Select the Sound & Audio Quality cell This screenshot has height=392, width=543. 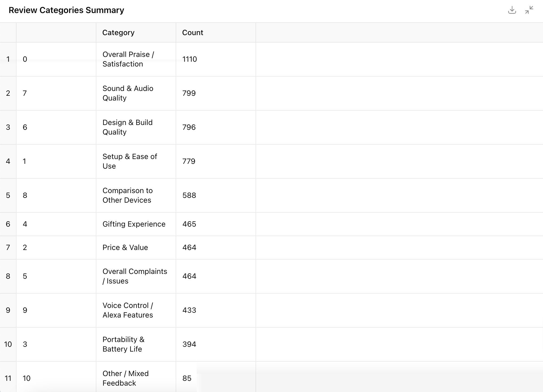point(128,93)
